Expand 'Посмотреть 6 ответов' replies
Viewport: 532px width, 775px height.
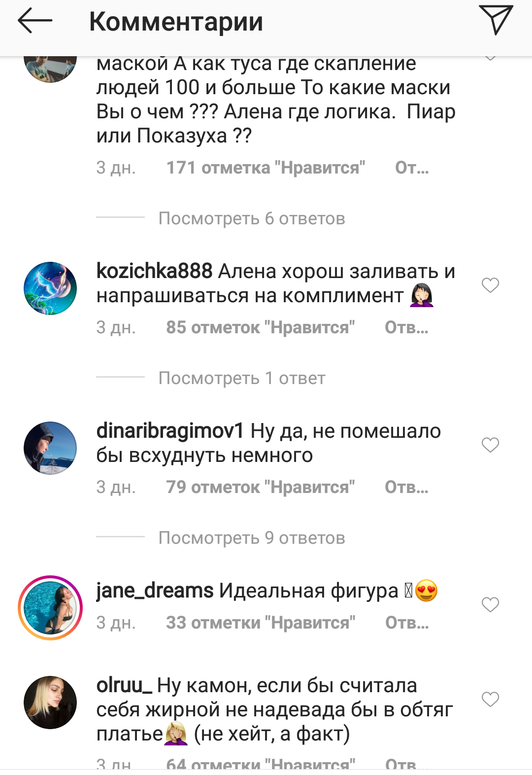252,218
